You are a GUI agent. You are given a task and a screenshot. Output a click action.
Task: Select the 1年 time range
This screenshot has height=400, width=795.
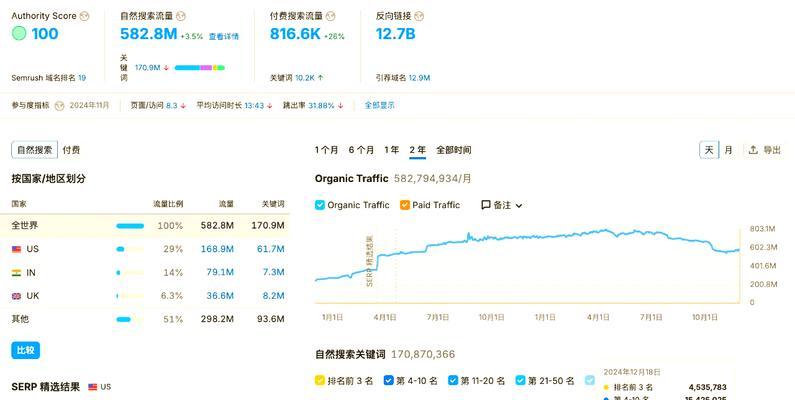click(391, 150)
